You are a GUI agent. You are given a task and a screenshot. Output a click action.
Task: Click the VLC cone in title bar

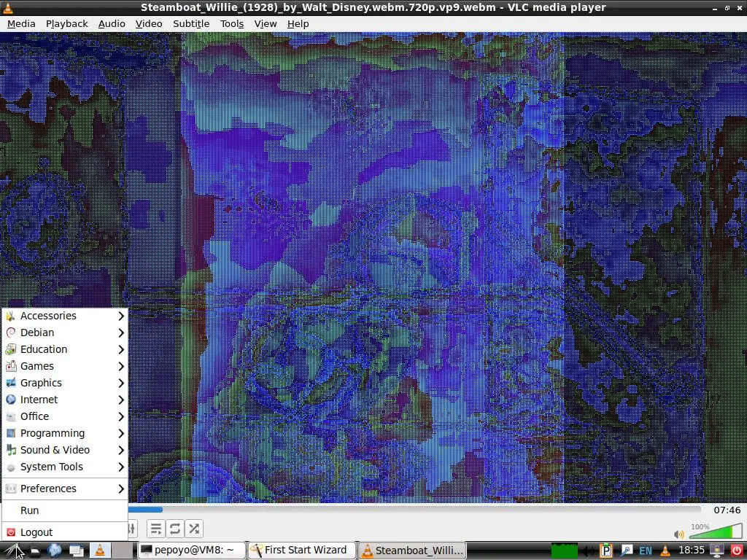click(x=8, y=7)
